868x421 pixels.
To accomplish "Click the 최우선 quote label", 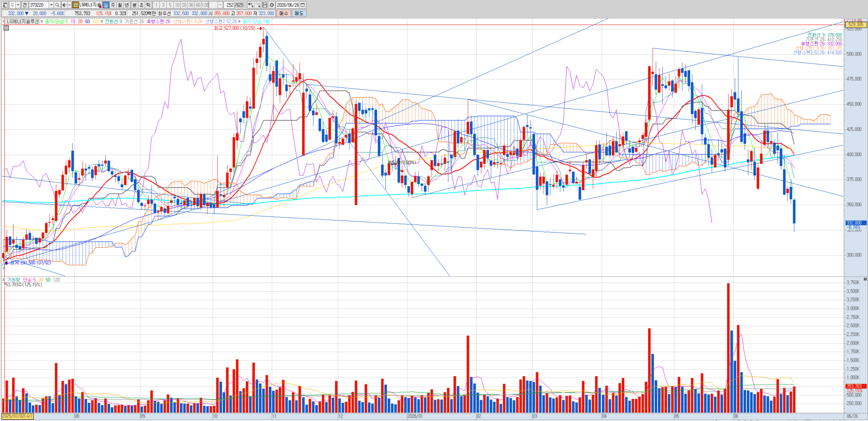I will [164, 13].
